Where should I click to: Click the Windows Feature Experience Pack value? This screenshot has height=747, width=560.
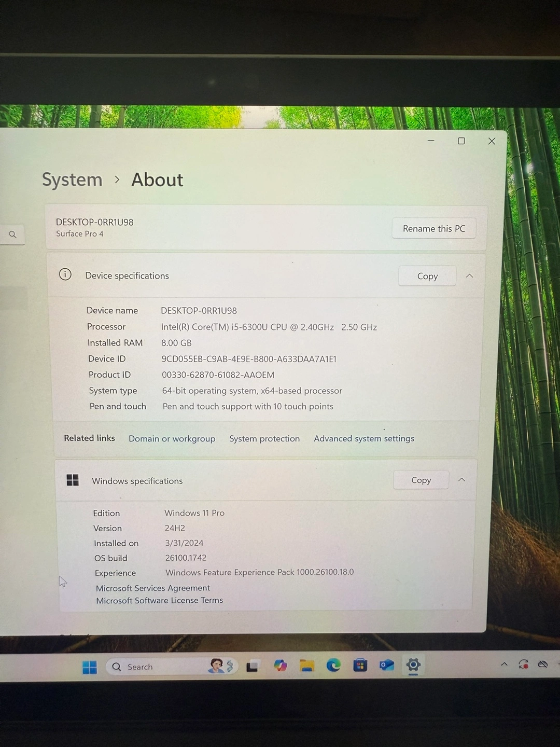260,572
